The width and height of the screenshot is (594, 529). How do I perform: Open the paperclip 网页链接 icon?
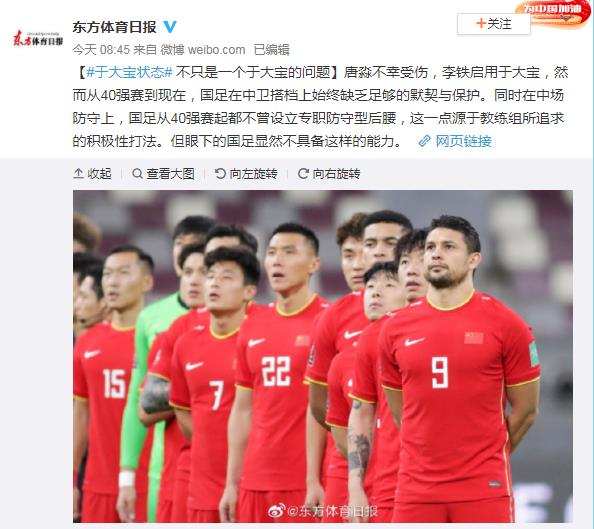[x=425, y=141]
